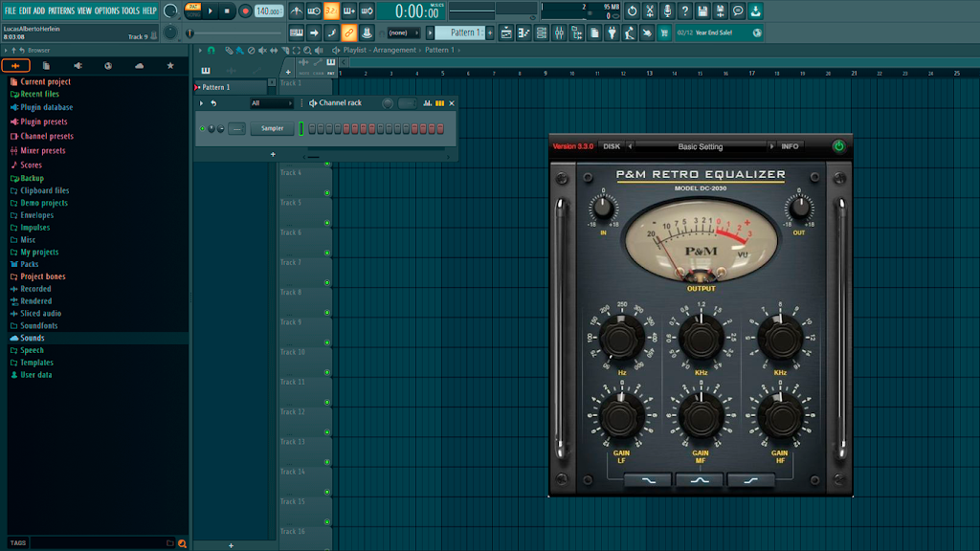Expand the Packs folder in browser
The height and width of the screenshot is (551, 980).
pyautogui.click(x=24, y=264)
